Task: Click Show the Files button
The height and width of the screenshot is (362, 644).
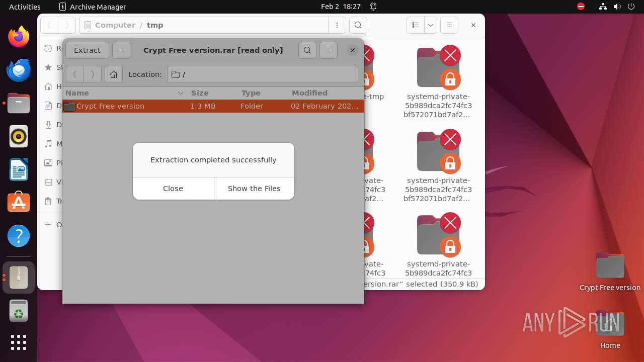Action: [x=254, y=189]
